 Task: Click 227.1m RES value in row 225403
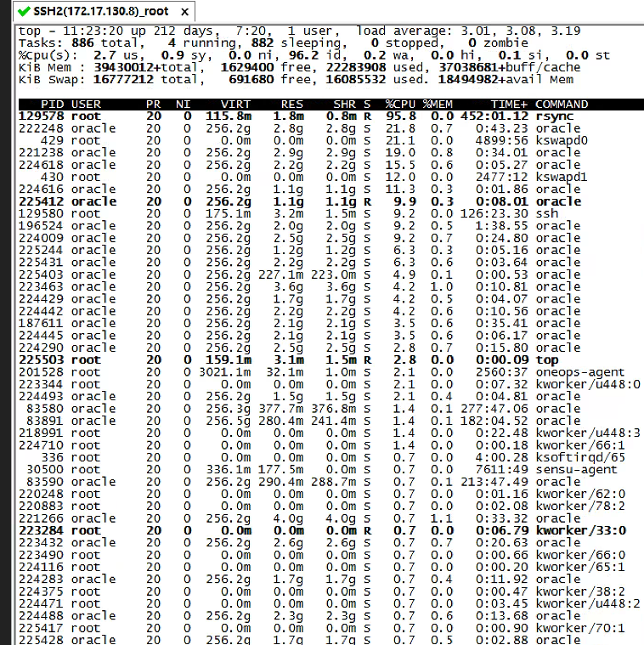coord(281,274)
